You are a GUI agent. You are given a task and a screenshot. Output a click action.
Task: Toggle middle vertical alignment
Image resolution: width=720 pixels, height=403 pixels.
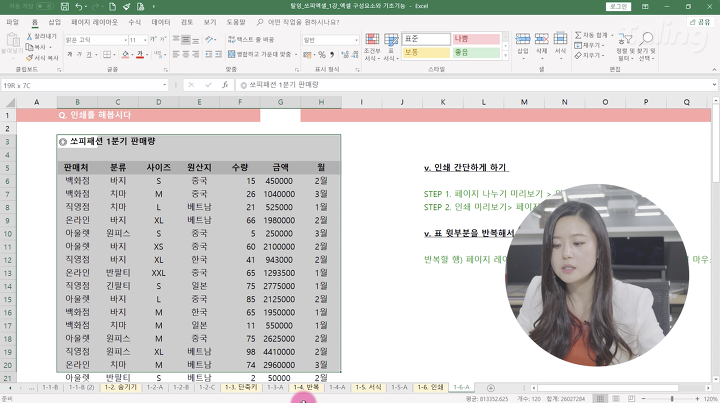[x=186, y=40]
